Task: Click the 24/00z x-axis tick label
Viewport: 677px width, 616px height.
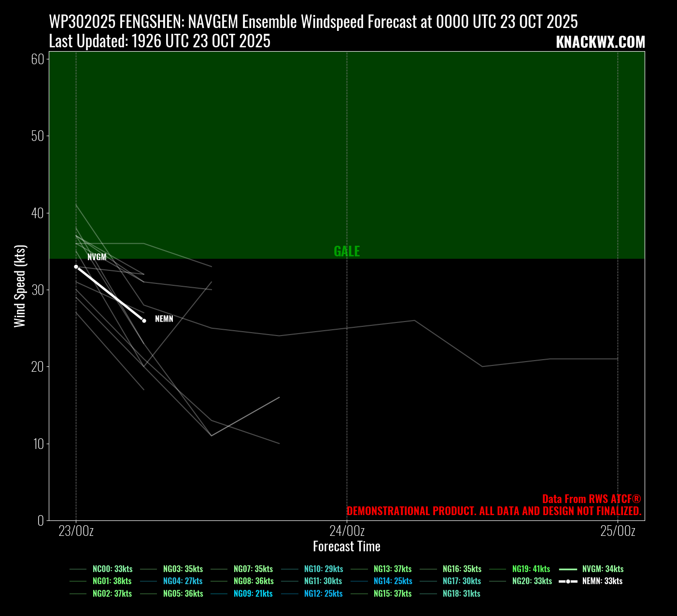Action: [x=347, y=532]
